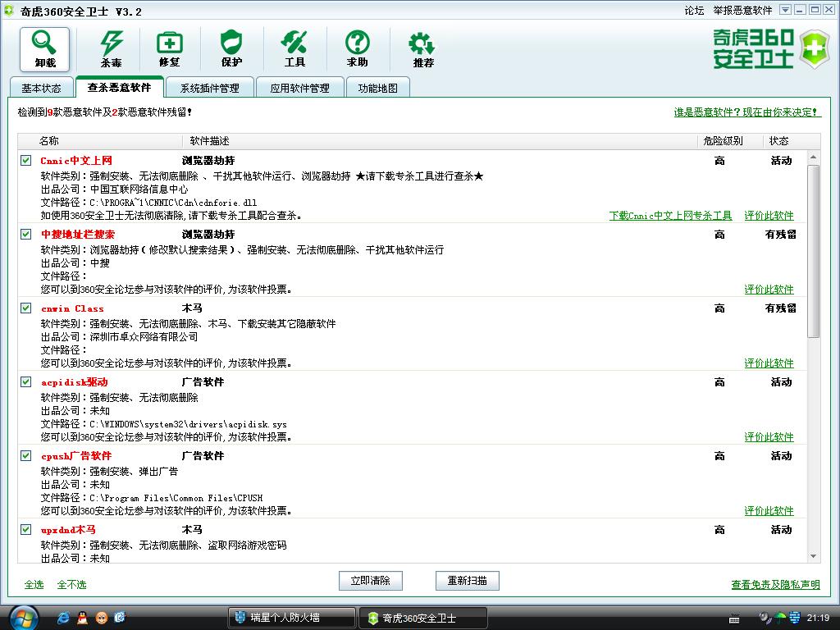Screen dimensions: 840x630
Task: Click the 奇虎360安全卫士 taskbar button
Action: 422,618
